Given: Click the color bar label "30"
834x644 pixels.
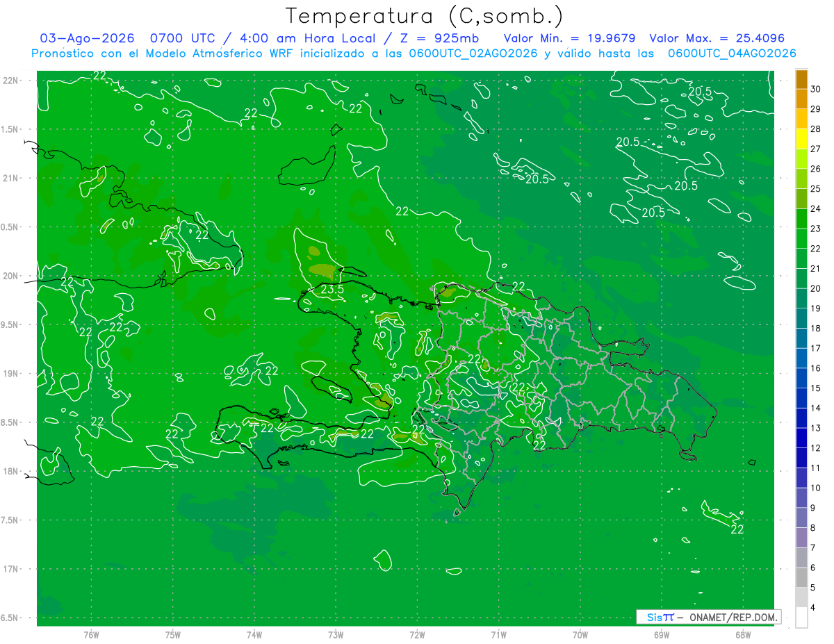Looking at the screenshot, I should (816, 89).
